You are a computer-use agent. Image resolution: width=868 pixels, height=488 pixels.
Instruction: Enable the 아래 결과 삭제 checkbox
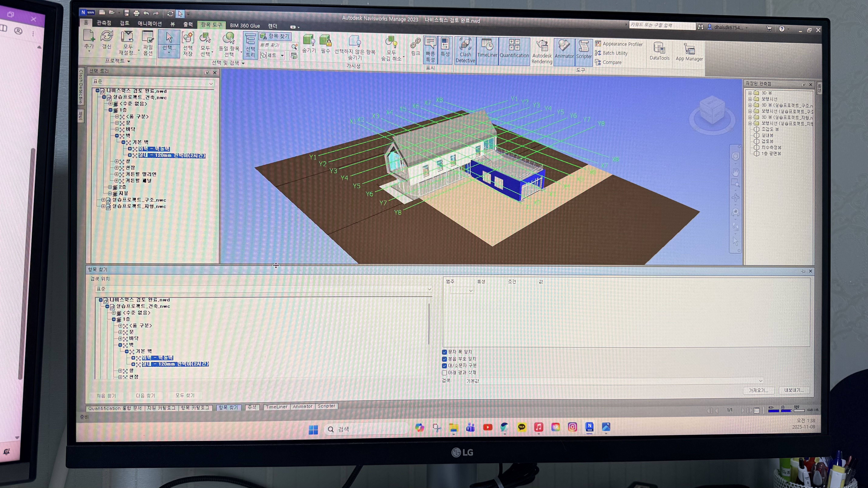[x=444, y=373]
